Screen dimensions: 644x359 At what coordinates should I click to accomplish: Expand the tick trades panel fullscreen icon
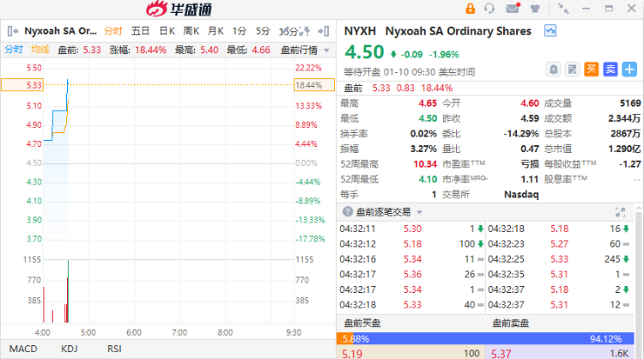coord(620,212)
